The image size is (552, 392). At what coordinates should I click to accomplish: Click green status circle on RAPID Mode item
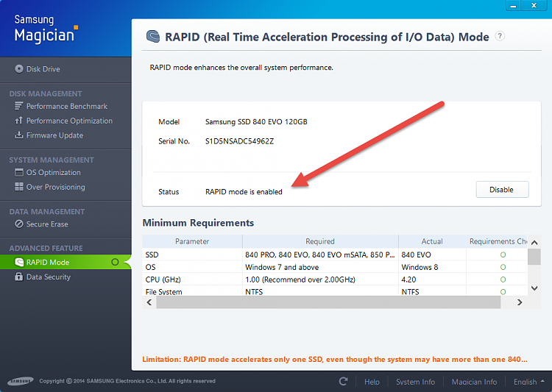115,262
